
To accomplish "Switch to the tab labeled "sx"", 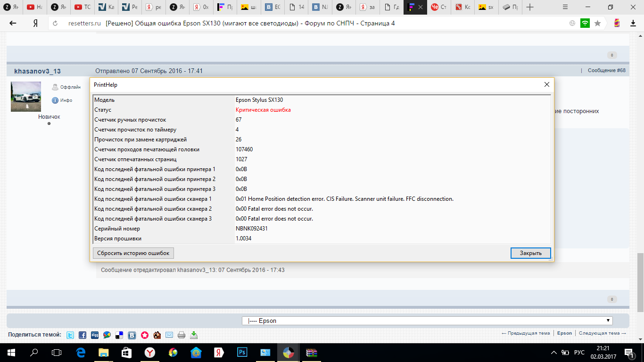I will click(487, 7).
